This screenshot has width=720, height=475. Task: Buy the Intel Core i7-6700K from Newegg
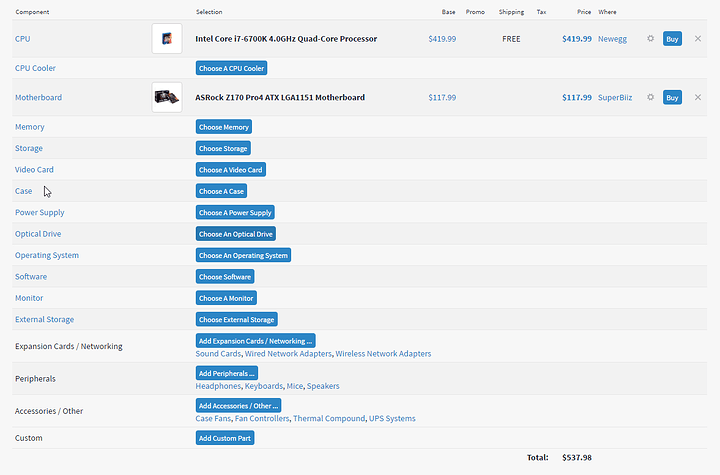click(672, 39)
